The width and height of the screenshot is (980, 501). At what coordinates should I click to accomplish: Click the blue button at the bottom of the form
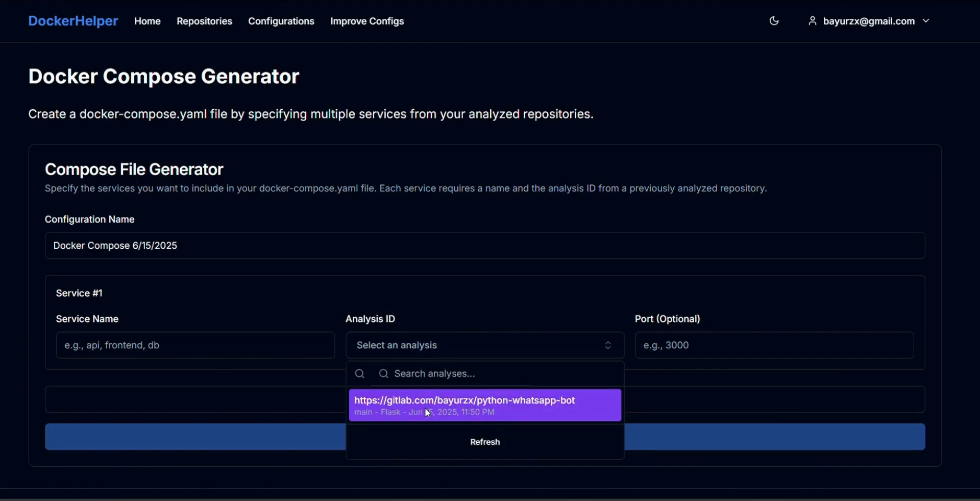click(774, 437)
